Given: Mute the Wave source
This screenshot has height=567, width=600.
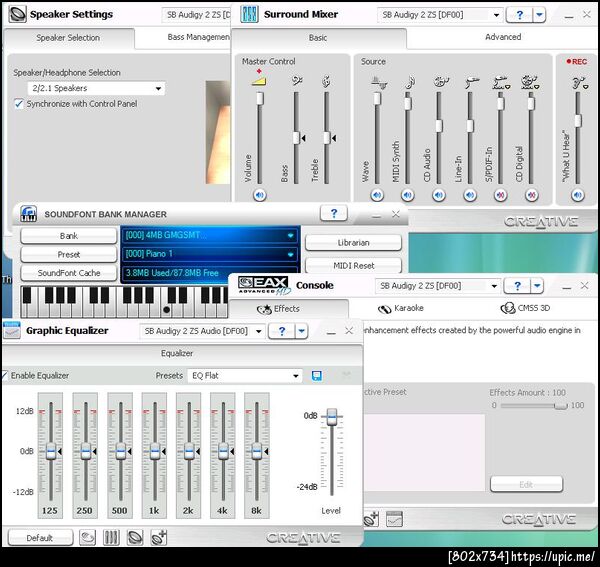Looking at the screenshot, I should 377,195.
